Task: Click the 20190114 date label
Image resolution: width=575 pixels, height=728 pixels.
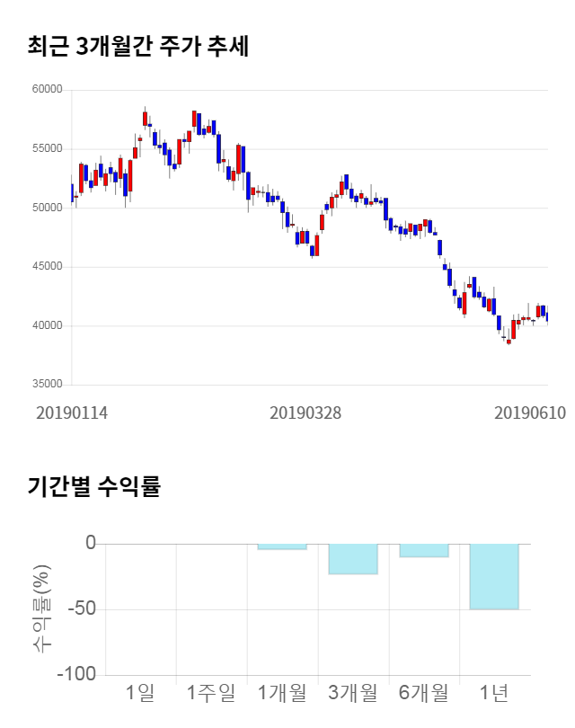Action: point(72,413)
